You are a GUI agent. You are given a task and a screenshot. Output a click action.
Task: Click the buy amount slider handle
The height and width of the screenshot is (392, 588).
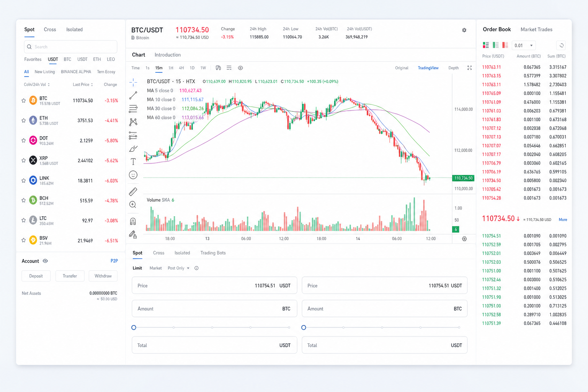134,328
